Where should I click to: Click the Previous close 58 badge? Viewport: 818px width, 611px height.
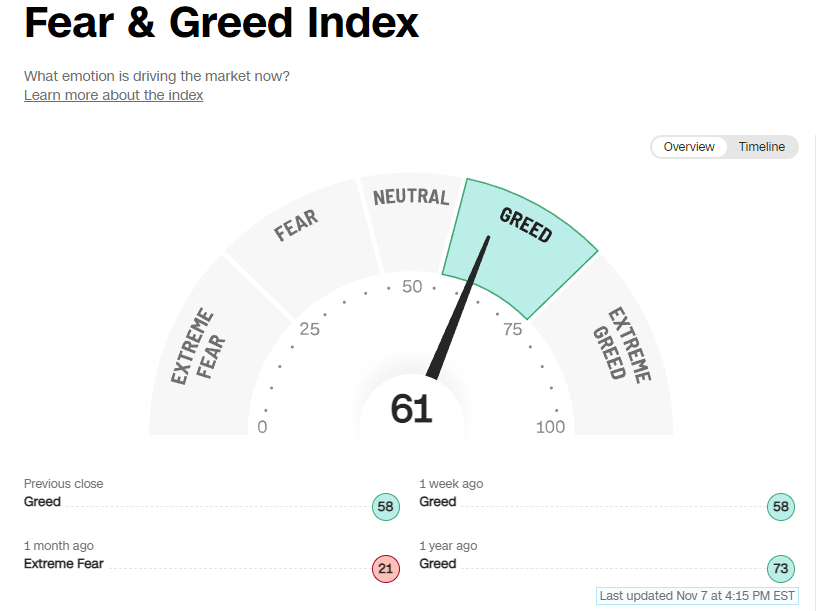(x=386, y=507)
